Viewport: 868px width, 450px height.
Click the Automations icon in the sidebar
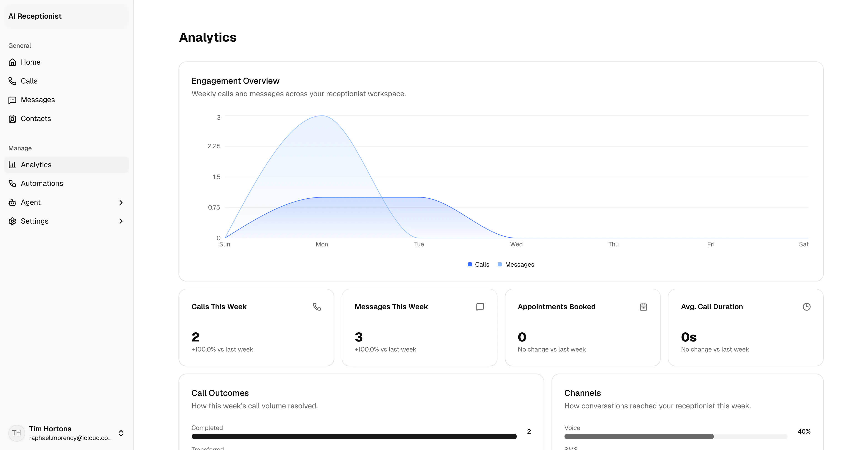[13, 183]
